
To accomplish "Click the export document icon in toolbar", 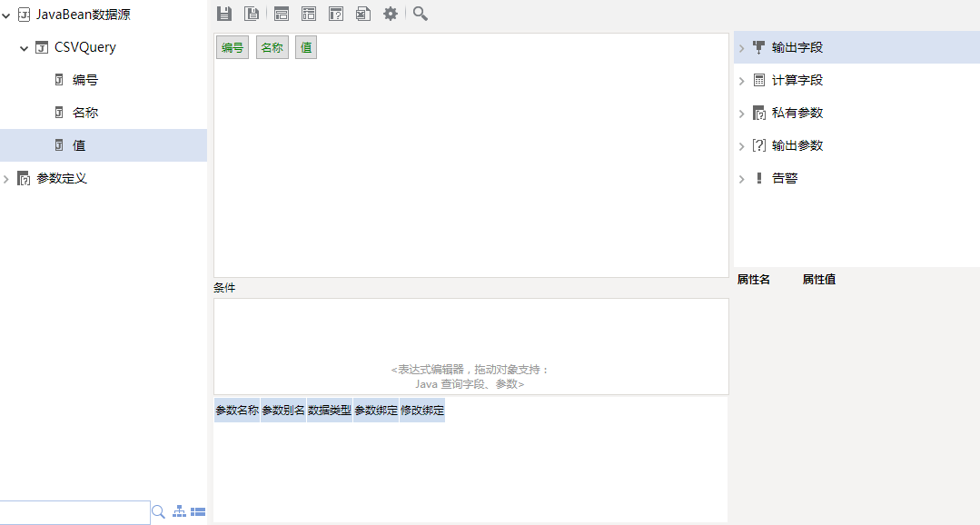I will pos(363,13).
